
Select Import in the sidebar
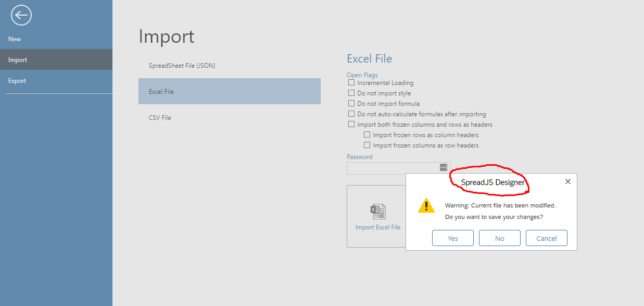tap(56, 60)
